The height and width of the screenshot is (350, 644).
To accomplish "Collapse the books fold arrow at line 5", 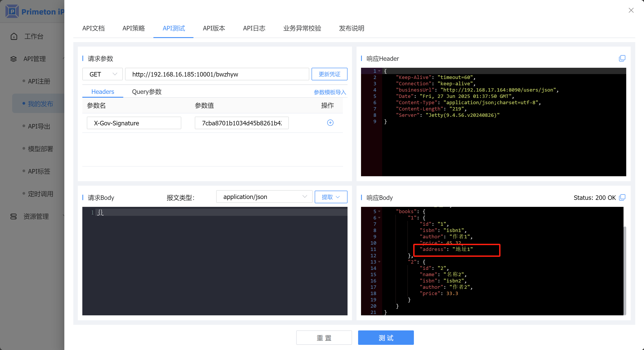I will click(x=379, y=211).
